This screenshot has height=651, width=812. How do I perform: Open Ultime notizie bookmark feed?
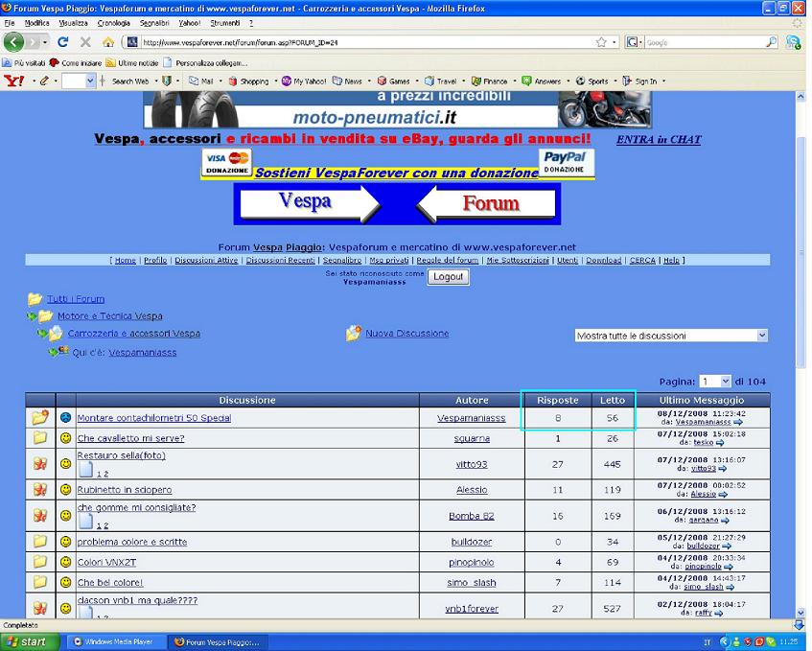click(x=132, y=62)
